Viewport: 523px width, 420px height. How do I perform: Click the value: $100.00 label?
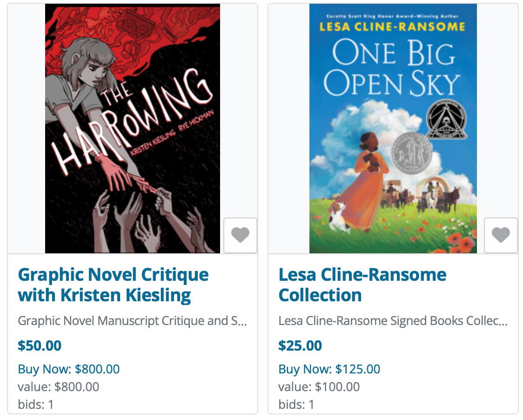click(x=319, y=387)
